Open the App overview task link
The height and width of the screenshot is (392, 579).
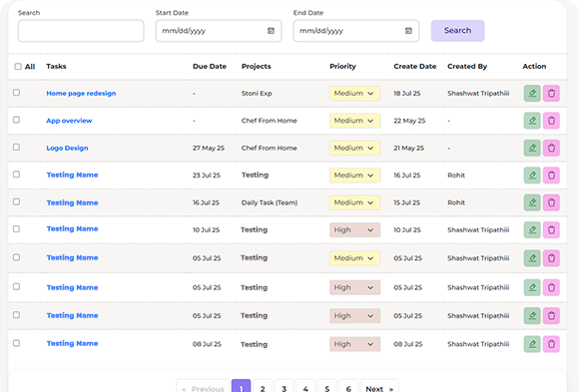[69, 121]
